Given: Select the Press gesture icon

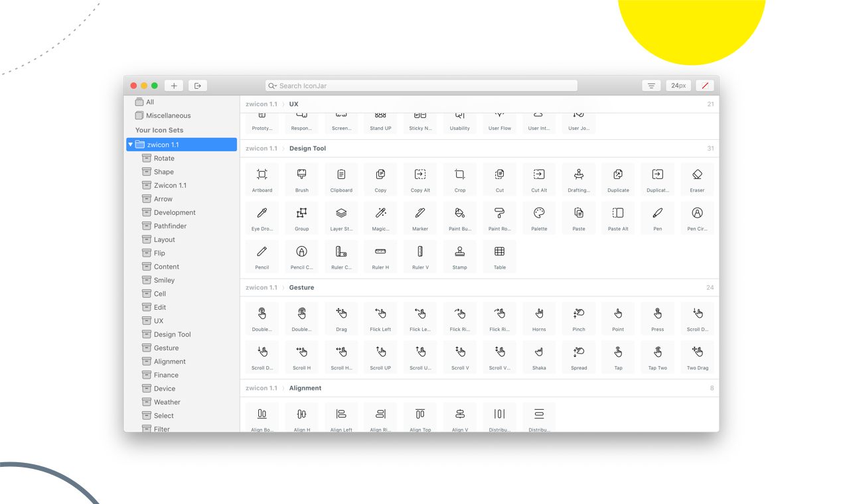Looking at the screenshot, I should pyautogui.click(x=657, y=318).
